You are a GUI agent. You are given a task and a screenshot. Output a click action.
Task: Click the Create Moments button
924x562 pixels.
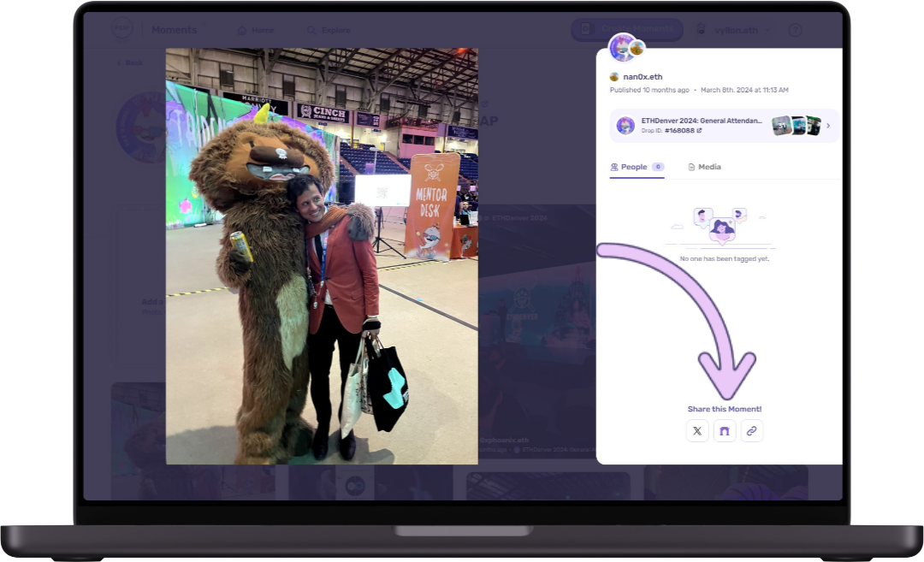pos(626,30)
